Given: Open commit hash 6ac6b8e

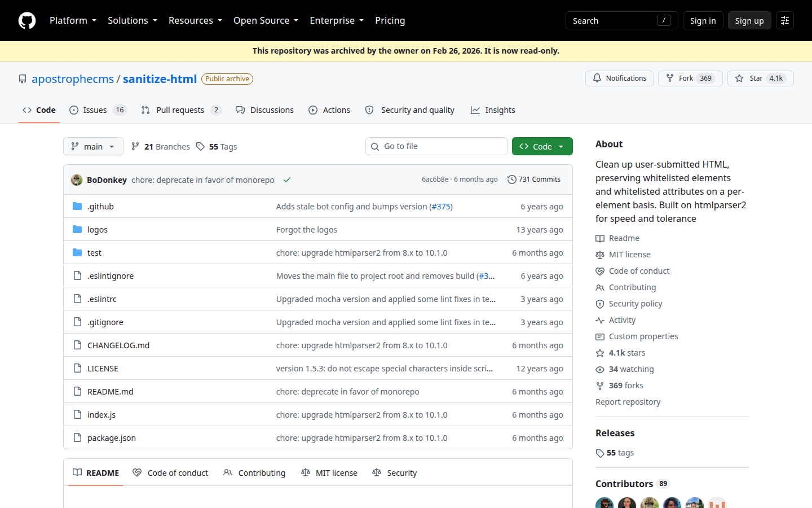Looking at the screenshot, I should pyautogui.click(x=435, y=179).
